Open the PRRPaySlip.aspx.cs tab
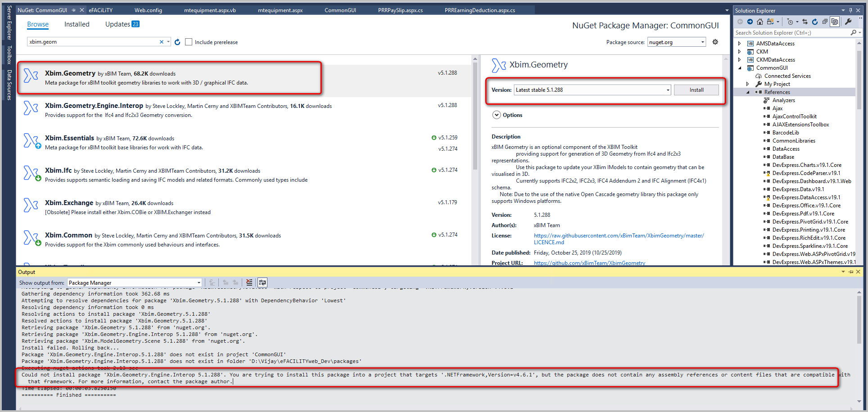 click(x=400, y=9)
